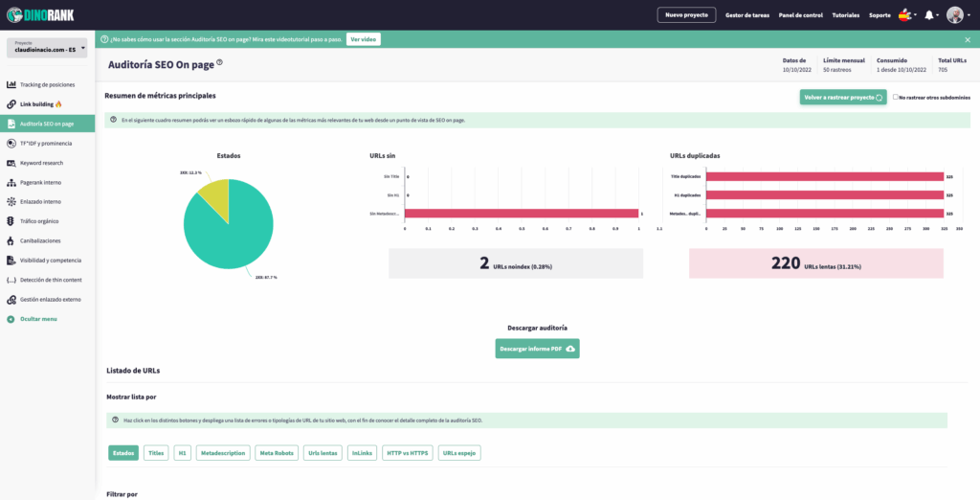Select the Titles list tab
Viewport: 980px width, 500px height.
pos(156,453)
